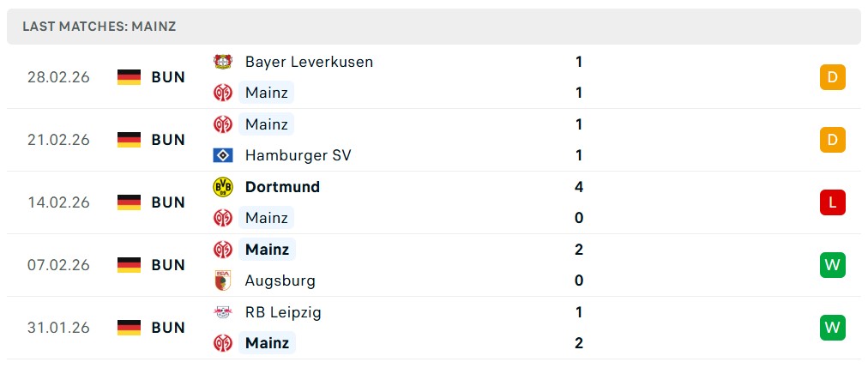Click Mainz logo in the 28.02.26 match
This screenshot has height=368, width=868.
(223, 93)
